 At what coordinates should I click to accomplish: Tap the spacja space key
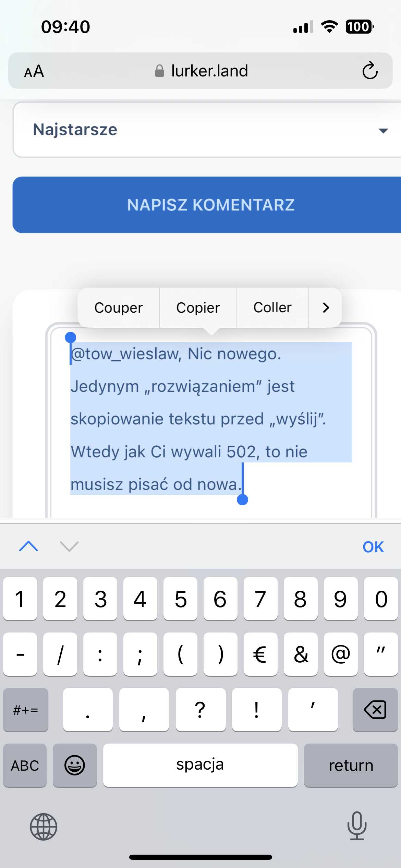(200, 765)
